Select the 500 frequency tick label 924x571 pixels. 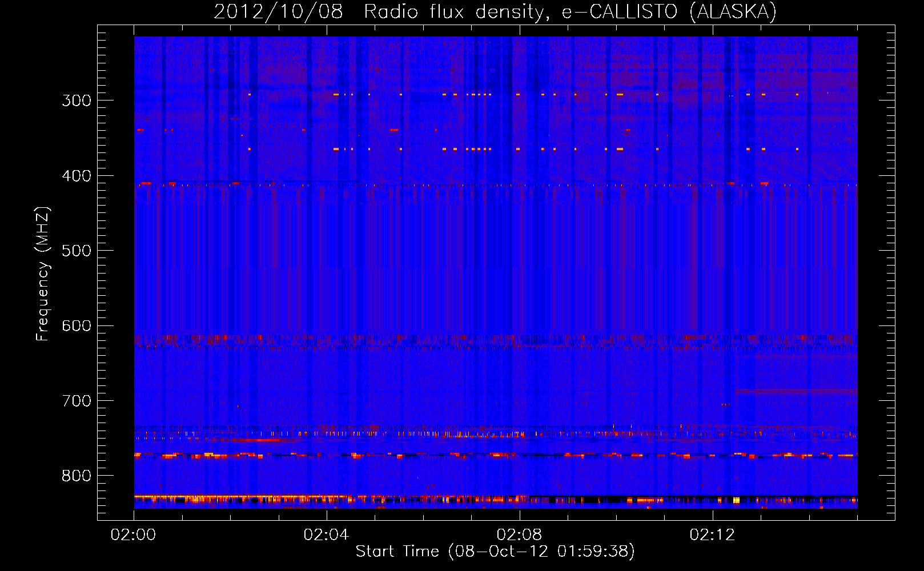[77, 251]
